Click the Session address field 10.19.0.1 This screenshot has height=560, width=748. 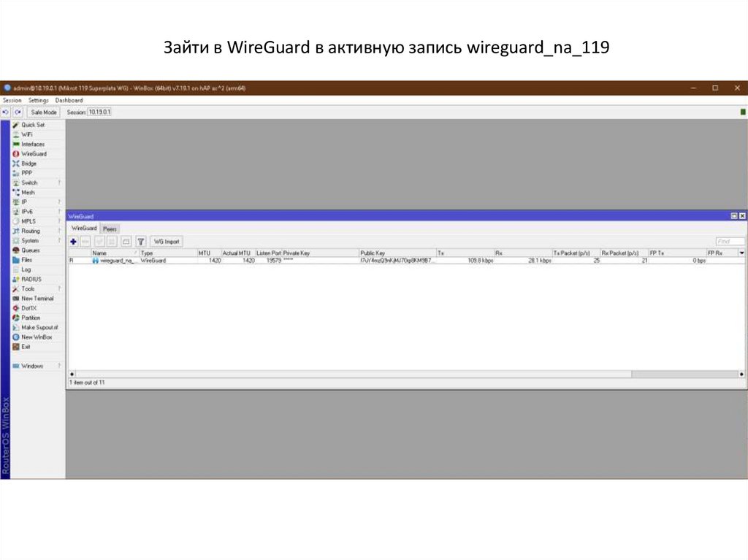coord(99,112)
